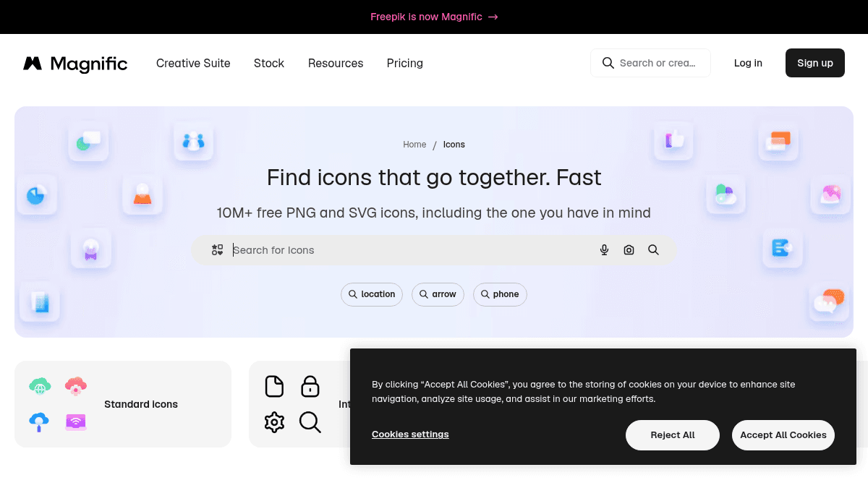Click Accept All Cookies button

pos(783,435)
